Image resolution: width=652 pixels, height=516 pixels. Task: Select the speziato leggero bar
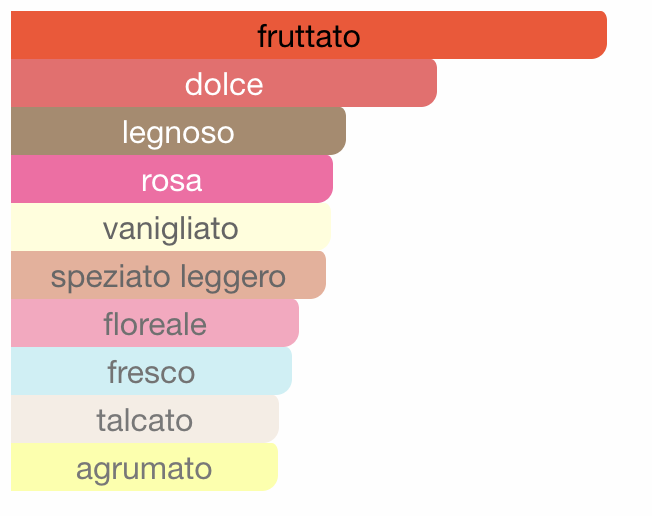[168, 275]
